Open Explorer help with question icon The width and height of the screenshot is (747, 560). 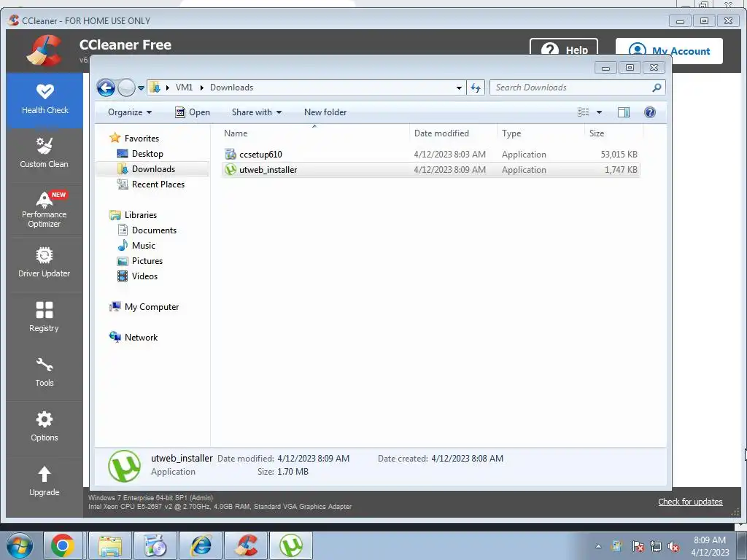click(650, 112)
